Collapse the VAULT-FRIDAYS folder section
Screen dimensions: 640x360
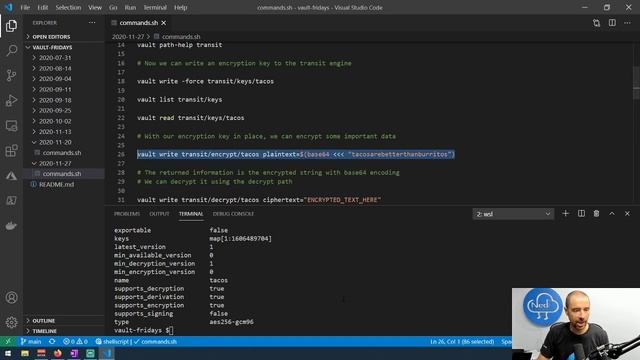click(x=64, y=47)
